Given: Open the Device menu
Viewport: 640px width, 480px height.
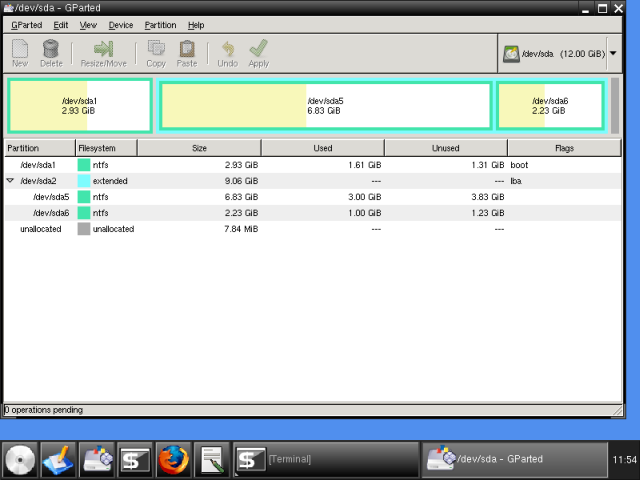Looking at the screenshot, I should click(121, 25).
